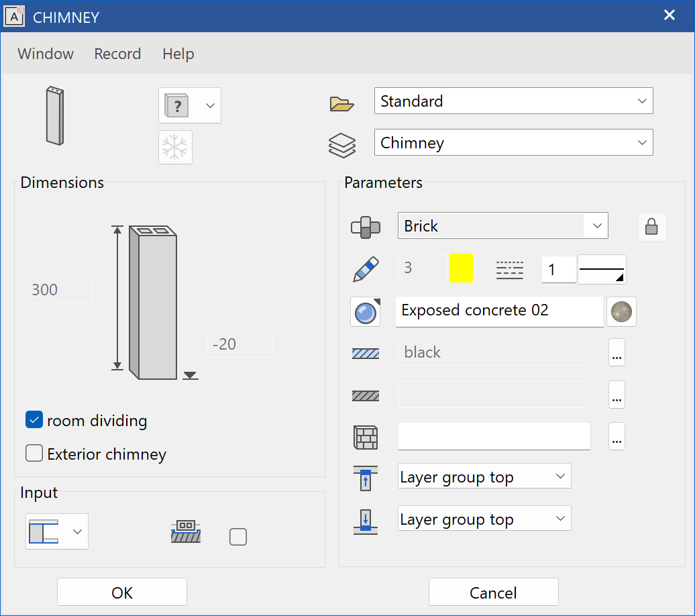Click the snowflake freeze button
This screenshot has height=616, width=695.
pos(176,147)
